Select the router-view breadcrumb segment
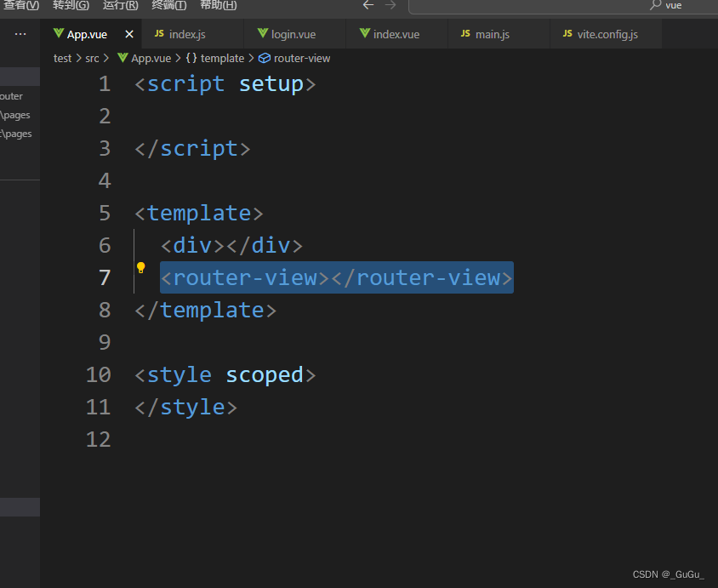This screenshot has width=718, height=588. [302, 59]
